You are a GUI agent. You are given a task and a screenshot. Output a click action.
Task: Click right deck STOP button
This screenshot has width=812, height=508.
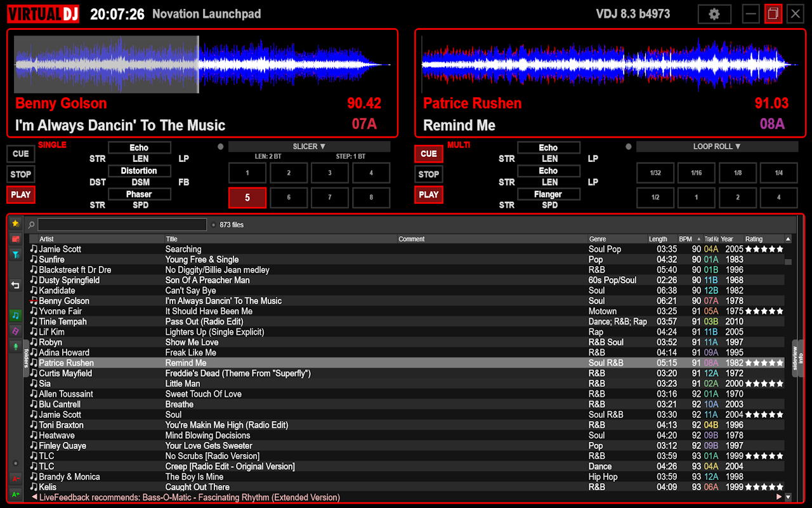tap(429, 174)
